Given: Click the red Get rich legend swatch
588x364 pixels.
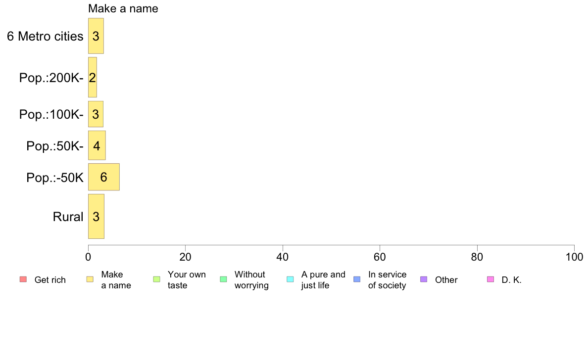Looking at the screenshot, I should point(23,279).
